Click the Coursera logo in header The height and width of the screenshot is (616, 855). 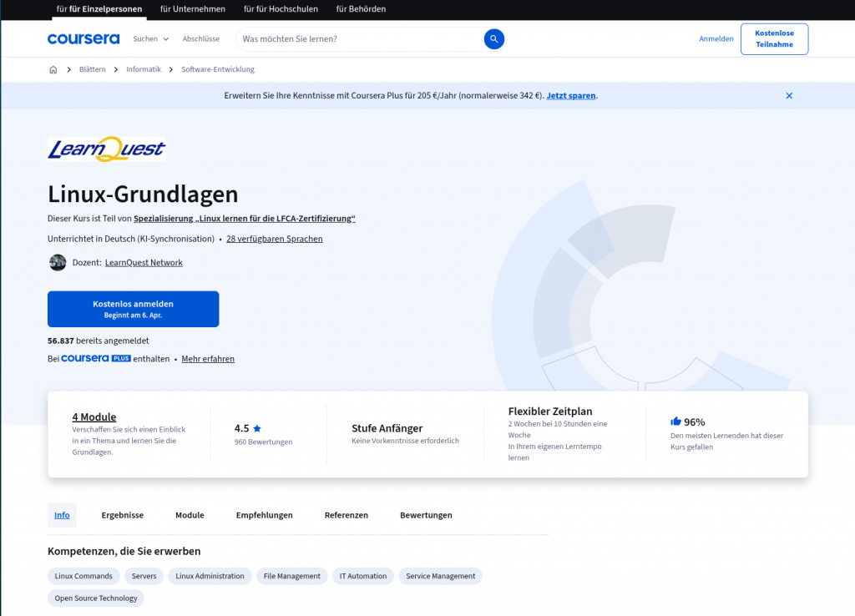(x=83, y=39)
